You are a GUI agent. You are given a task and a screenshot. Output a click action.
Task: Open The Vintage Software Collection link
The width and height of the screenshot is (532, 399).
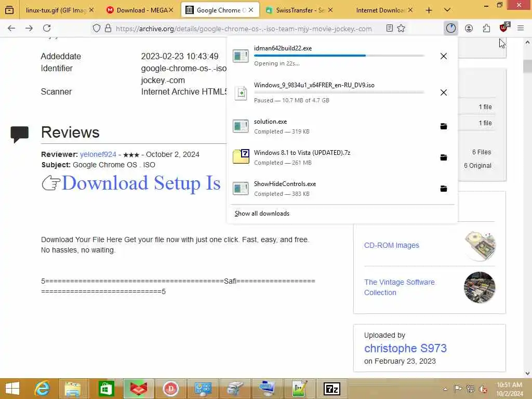pos(400,287)
